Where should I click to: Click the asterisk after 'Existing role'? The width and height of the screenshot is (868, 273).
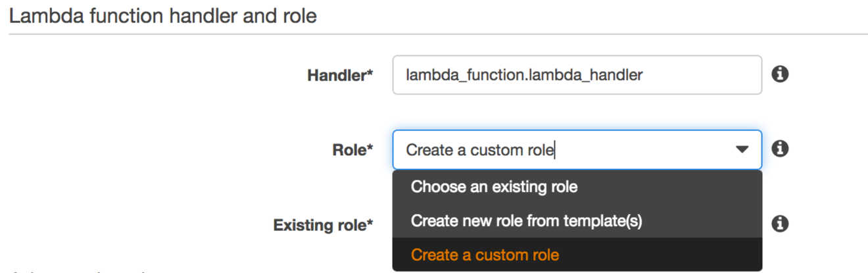tap(370, 224)
